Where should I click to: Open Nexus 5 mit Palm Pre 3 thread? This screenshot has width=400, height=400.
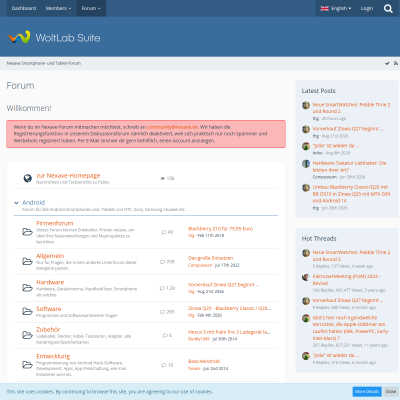229,332
